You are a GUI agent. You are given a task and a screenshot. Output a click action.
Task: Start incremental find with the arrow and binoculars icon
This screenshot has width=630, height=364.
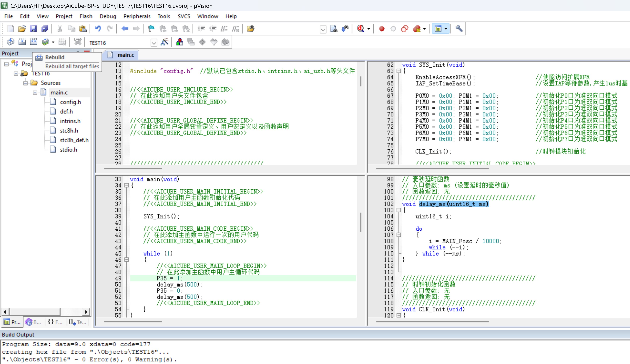coord(345,29)
